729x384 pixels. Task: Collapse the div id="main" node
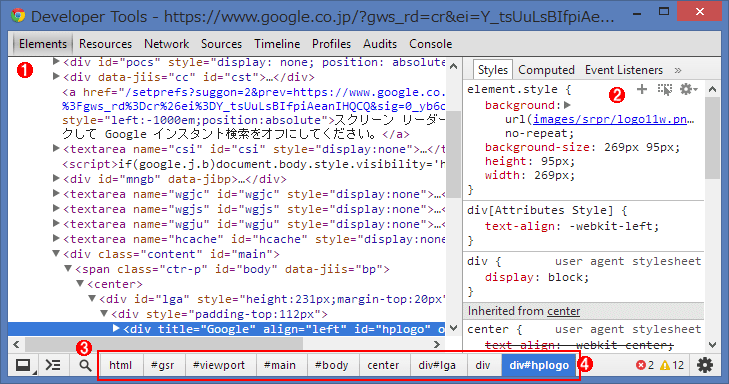(x=56, y=253)
